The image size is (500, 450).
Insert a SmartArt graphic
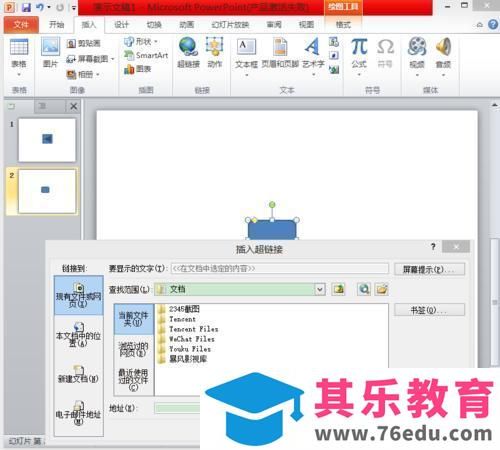pos(146,55)
